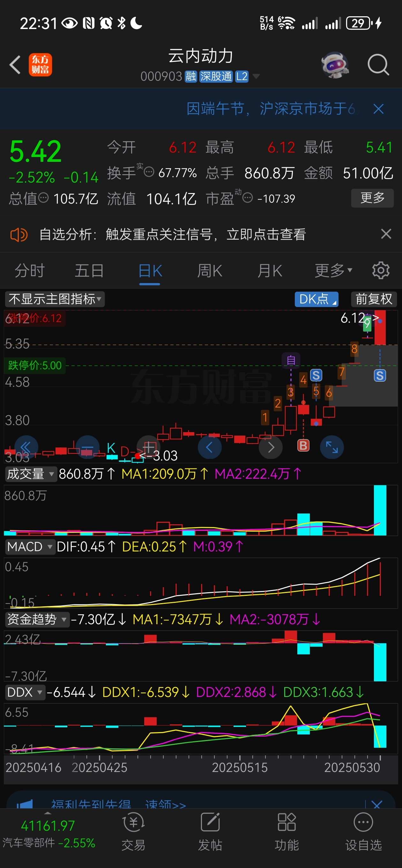The width and height of the screenshot is (402, 868).
Task: Open 资金趋势 sub-indicator dropdown
Action: tap(37, 619)
